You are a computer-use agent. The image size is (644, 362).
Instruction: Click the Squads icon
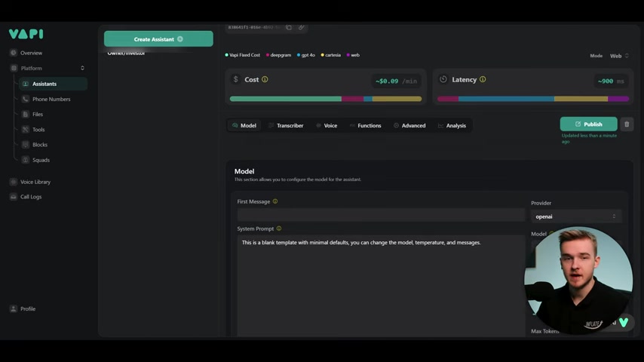click(x=26, y=160)
